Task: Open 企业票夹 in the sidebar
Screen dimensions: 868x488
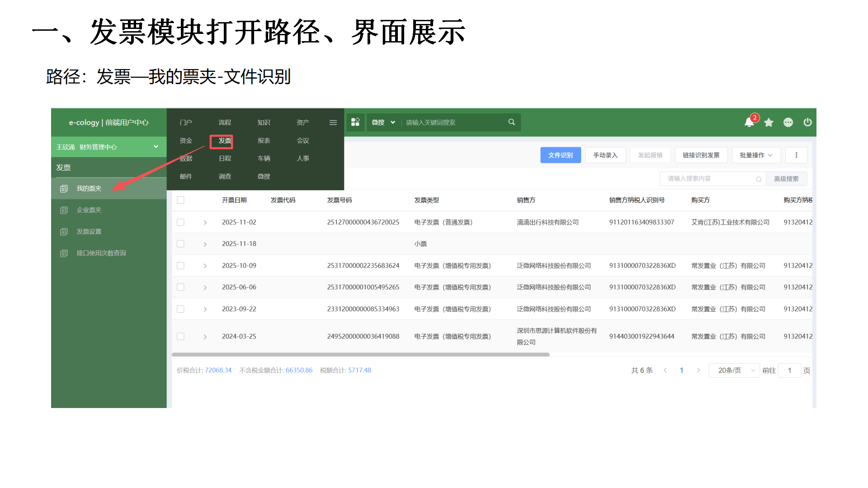Action: pos(89,210)
